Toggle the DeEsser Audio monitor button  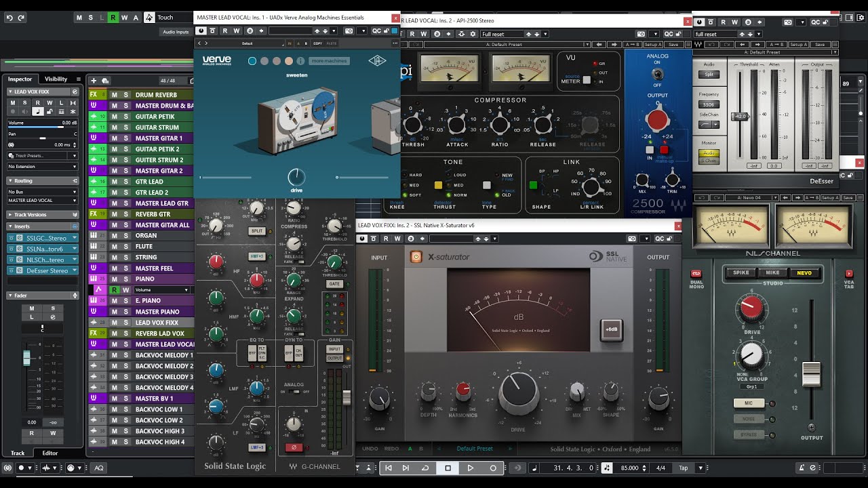(x=709, y=153)
